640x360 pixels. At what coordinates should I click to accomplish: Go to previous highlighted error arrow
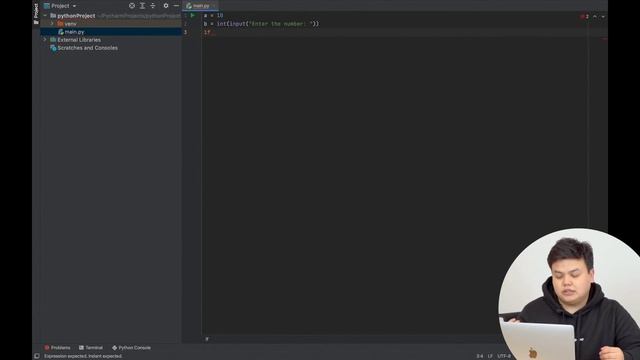(595, 17)
